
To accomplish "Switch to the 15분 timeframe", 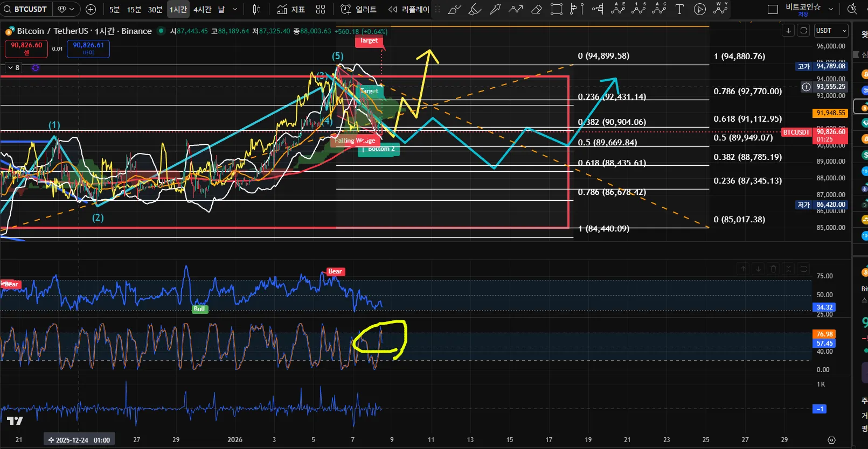I will (x=134, y=9).
